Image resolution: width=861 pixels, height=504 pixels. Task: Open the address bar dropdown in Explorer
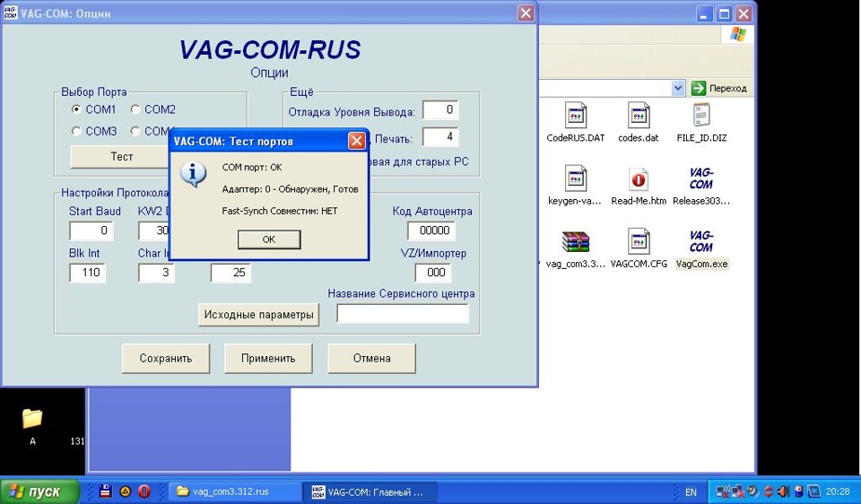678,88
